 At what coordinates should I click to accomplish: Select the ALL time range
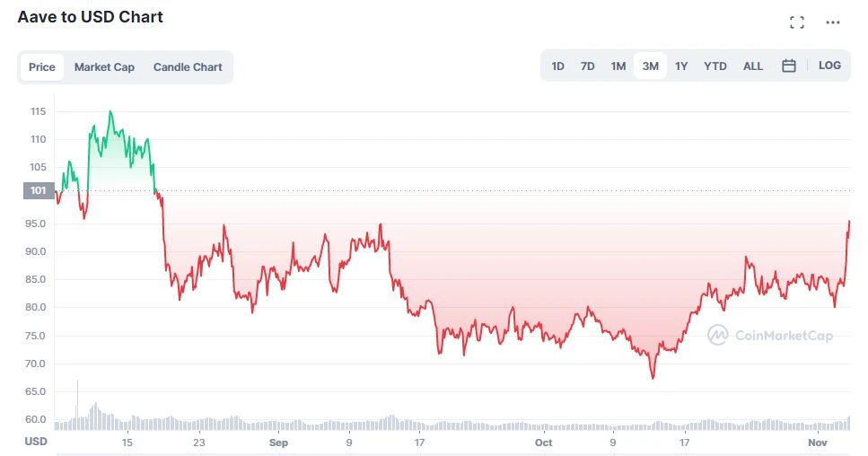click(753, 66)
